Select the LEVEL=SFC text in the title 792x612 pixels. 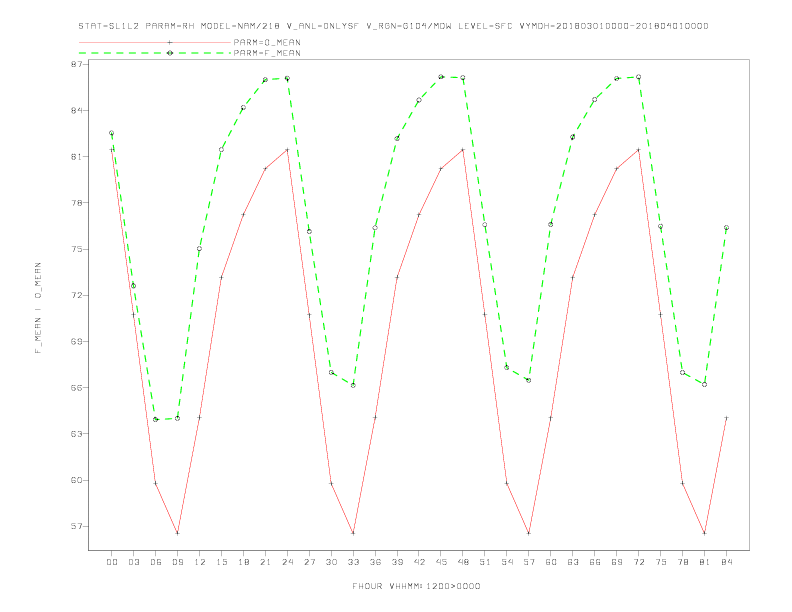pos(485,26)
